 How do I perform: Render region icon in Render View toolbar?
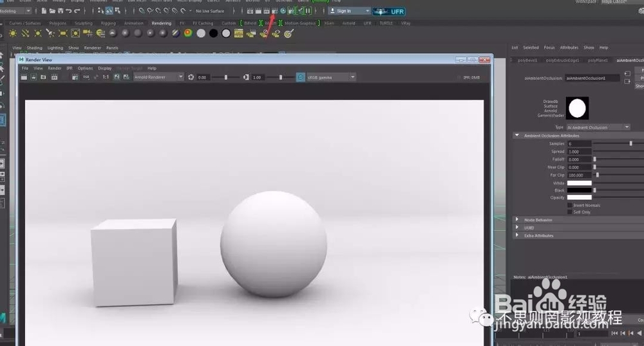[33, 77]
